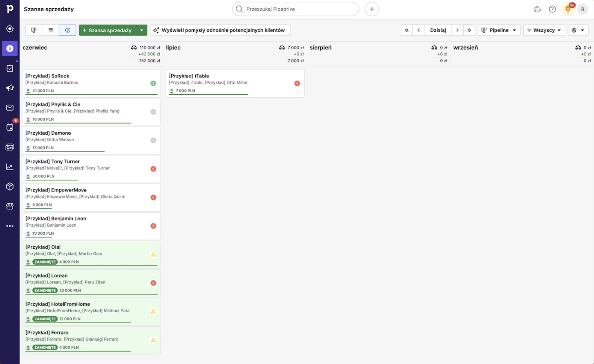Select the Deals dollar icon in sidebar
Image resolution: width=594 pixels, height=364 pixels.
click(10, 48)
